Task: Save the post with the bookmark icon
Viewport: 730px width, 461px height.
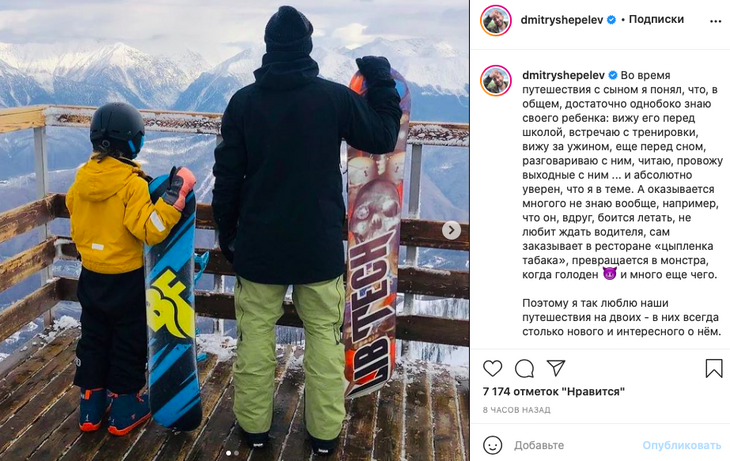Action: 714,368
